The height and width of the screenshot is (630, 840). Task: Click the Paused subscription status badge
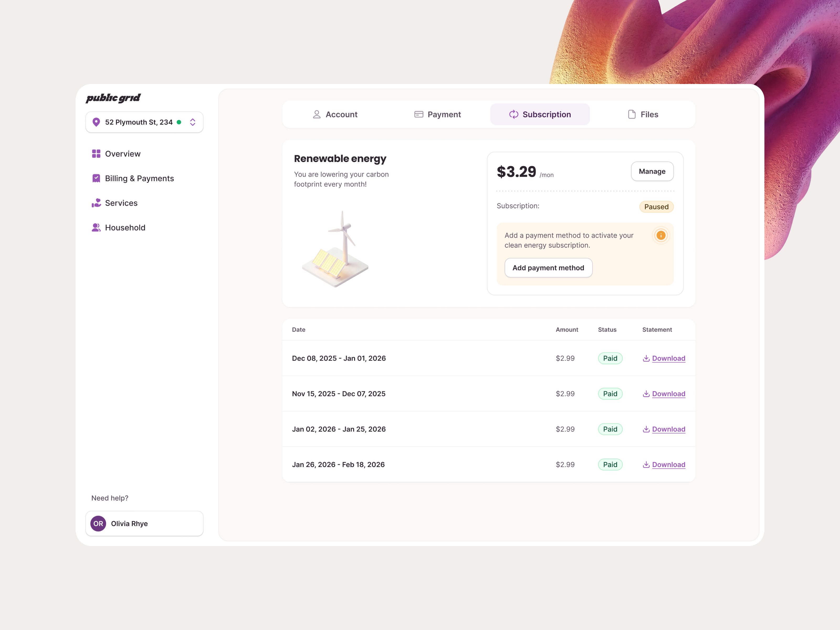[x=656, y=207]
